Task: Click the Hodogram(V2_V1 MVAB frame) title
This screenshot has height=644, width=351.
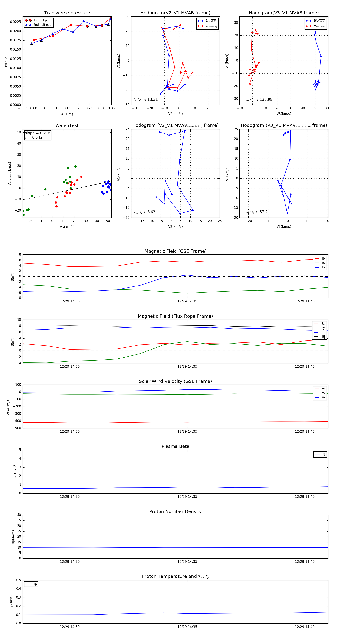Action: (175, 13)
